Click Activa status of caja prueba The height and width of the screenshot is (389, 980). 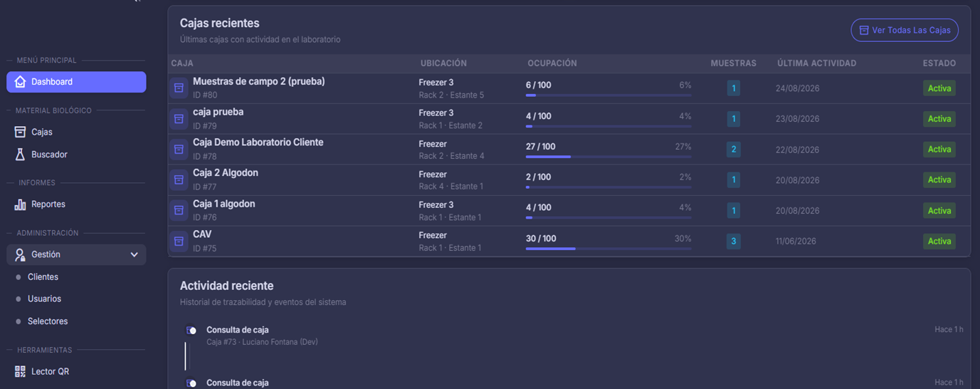[x=939, y=119]
